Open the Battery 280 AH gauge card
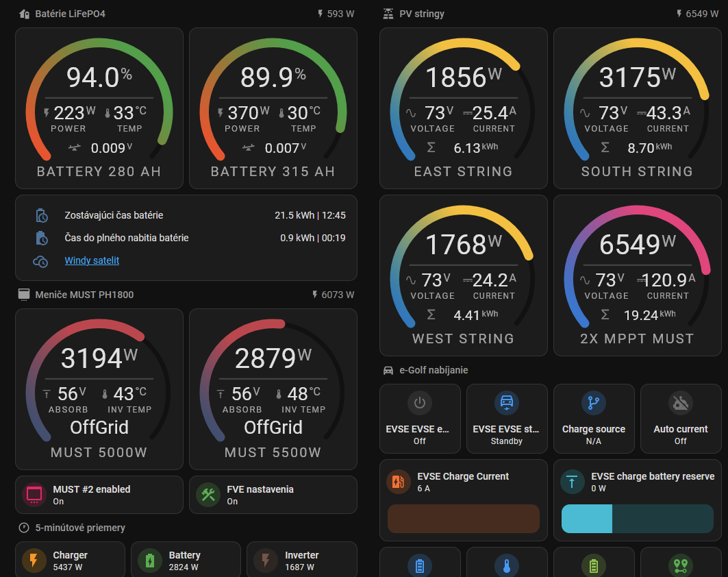This screenshot has width=728, height=577. pos(99,108)
